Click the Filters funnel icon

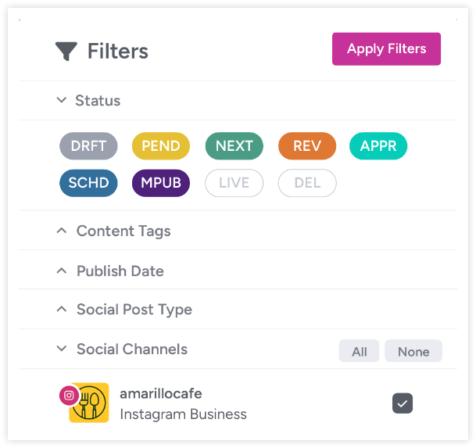[x=66, y=51]
